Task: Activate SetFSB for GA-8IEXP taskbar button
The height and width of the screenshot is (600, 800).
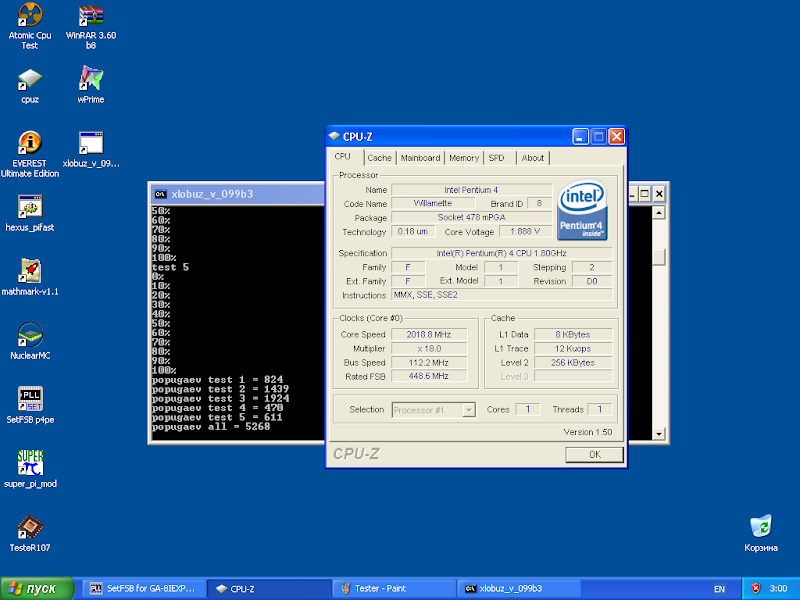Action: coord(144,588)
